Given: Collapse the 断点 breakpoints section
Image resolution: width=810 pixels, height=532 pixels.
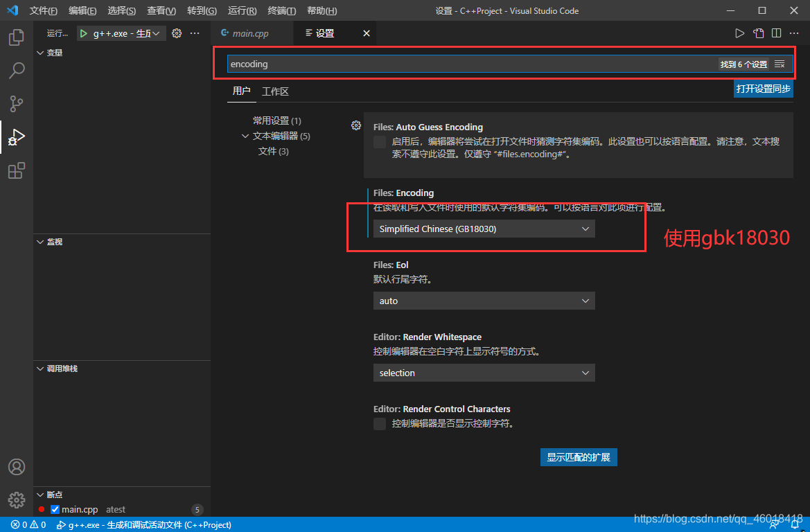Looking at the screenshot, I should click(x=40, y=495).
